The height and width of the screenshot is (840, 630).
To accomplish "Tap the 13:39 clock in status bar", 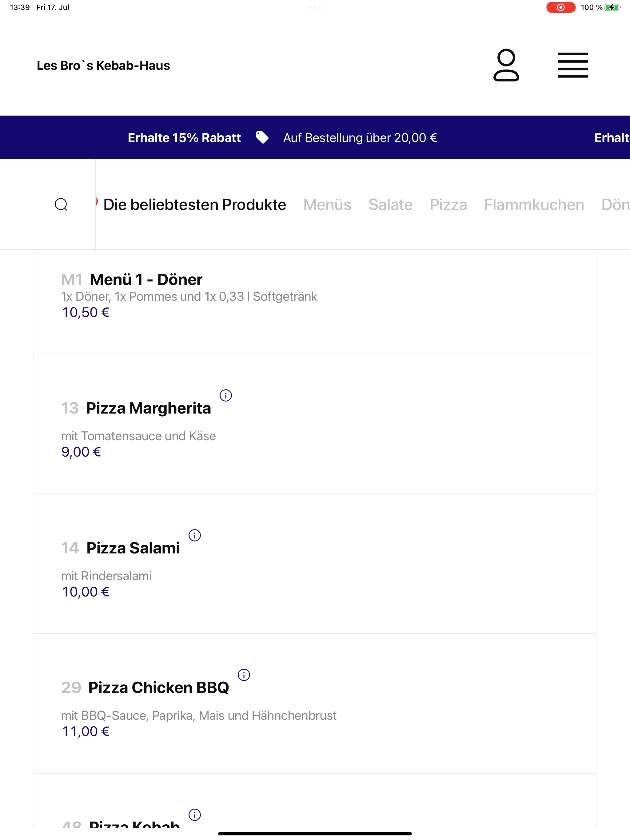I will tap(20, 7).
